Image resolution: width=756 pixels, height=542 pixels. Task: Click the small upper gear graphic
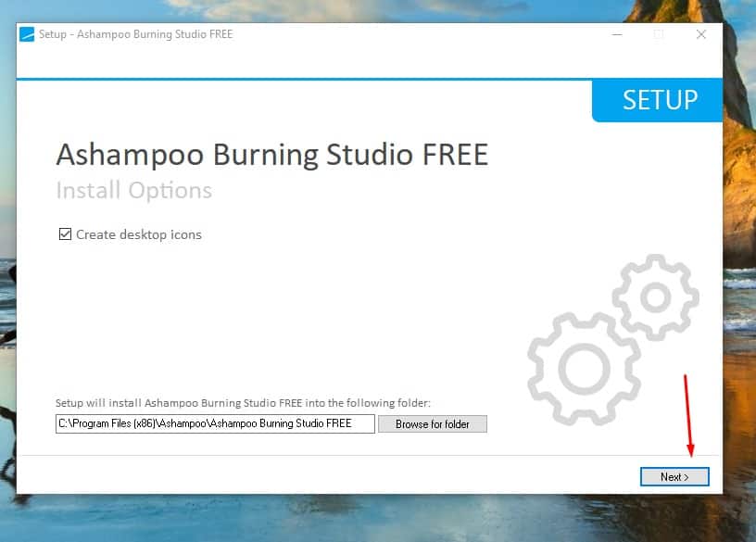[x=655, y=297]
